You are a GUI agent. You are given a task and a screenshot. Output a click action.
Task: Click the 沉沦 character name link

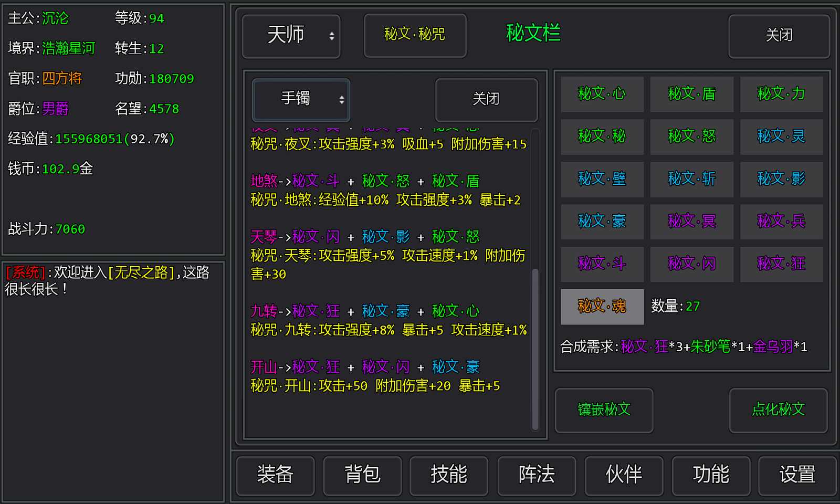56,18
